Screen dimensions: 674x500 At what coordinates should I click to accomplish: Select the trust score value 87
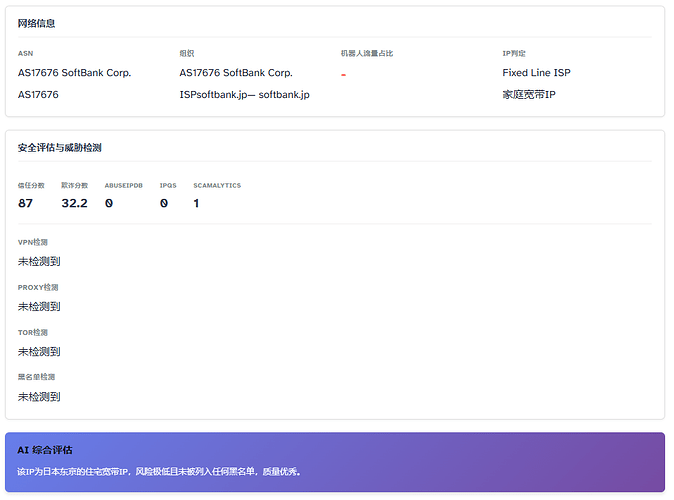[25, 203]
